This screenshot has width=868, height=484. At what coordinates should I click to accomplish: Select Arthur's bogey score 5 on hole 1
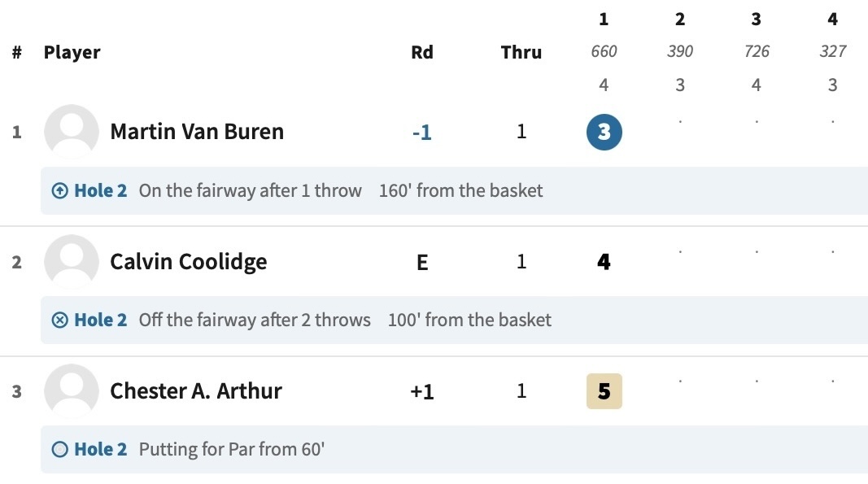point(604,391)
